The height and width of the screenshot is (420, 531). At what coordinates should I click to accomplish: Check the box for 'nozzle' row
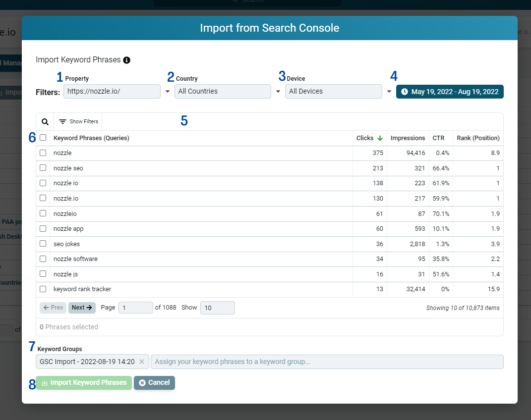43,153
